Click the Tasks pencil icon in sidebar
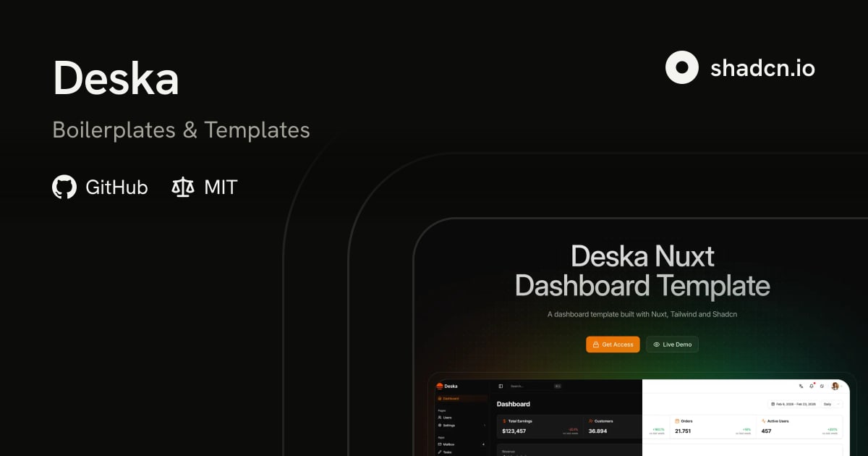The width and height of the screenshot is (868, 456). click(x=440, y=452)
